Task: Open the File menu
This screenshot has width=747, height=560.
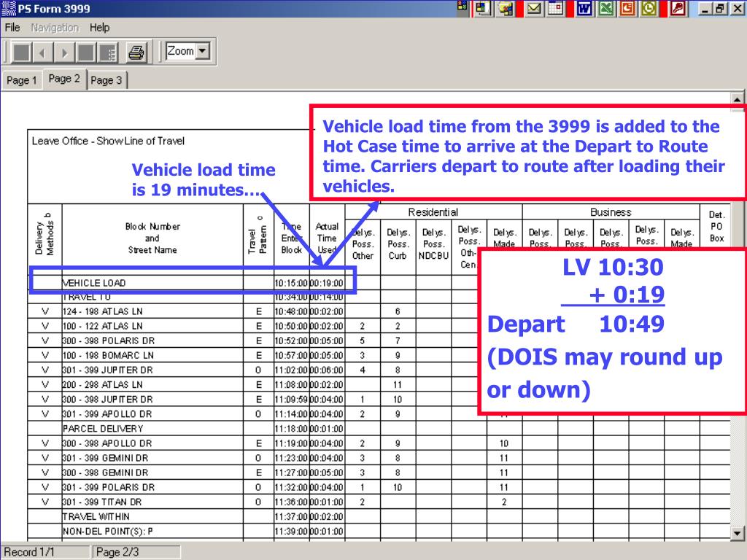Action: (12, 28)
